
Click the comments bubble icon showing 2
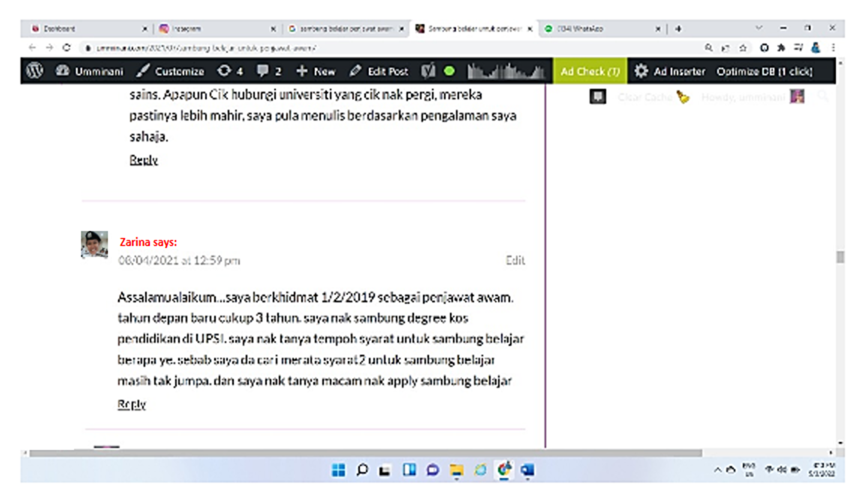[x=268, y=71]
